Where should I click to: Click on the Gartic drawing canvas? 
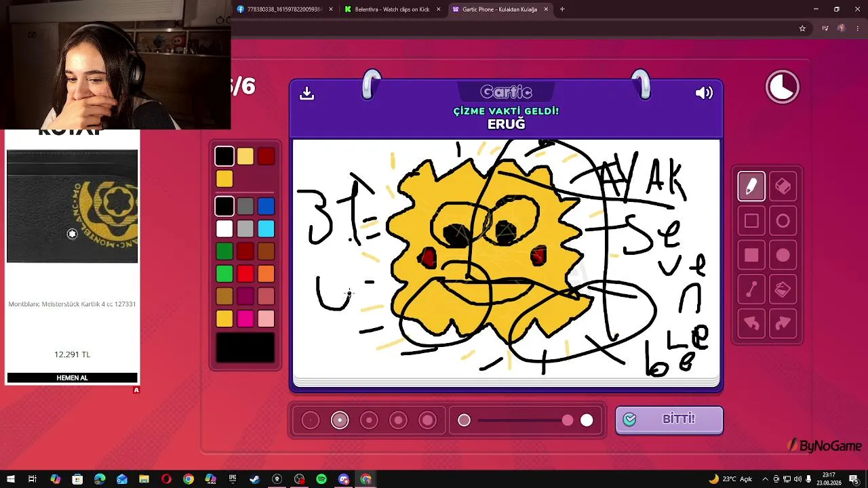click(x=506, y=259)
